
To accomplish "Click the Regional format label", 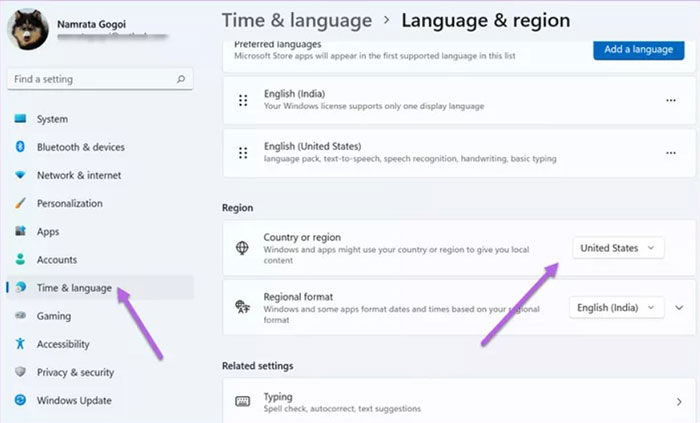I will coord(298,297).
